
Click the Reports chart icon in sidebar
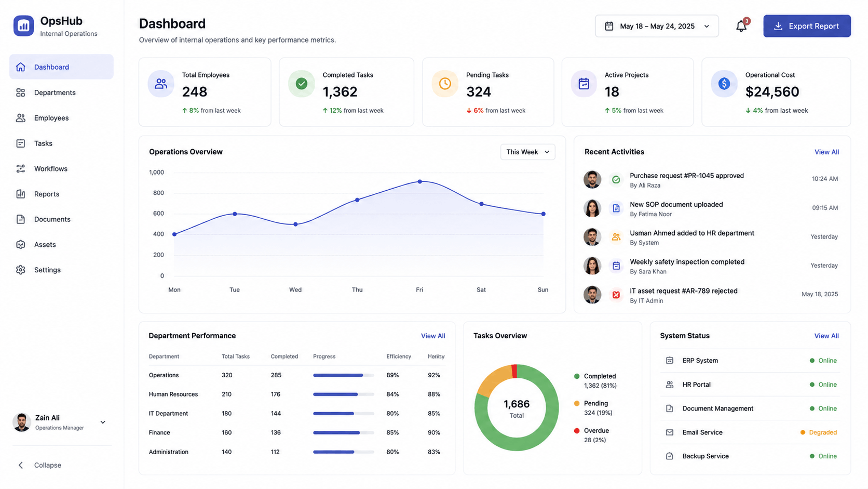pos(21,194)
